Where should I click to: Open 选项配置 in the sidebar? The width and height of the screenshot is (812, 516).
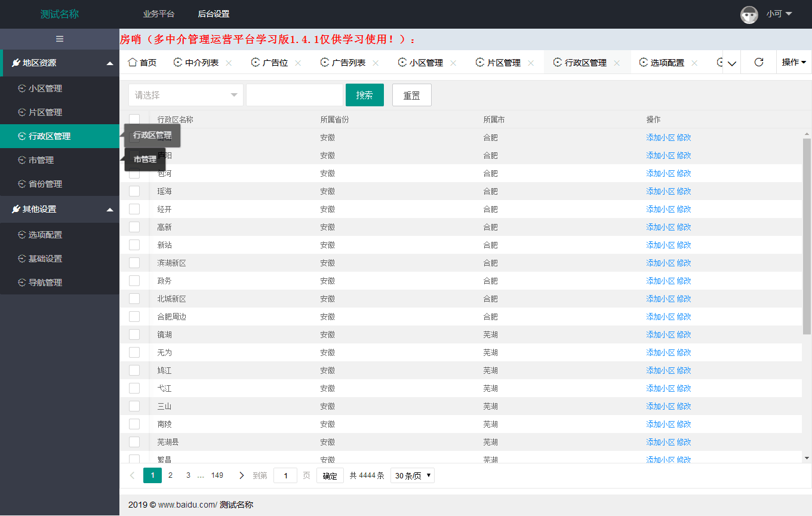pyautogui.click(x=60, y=235)
